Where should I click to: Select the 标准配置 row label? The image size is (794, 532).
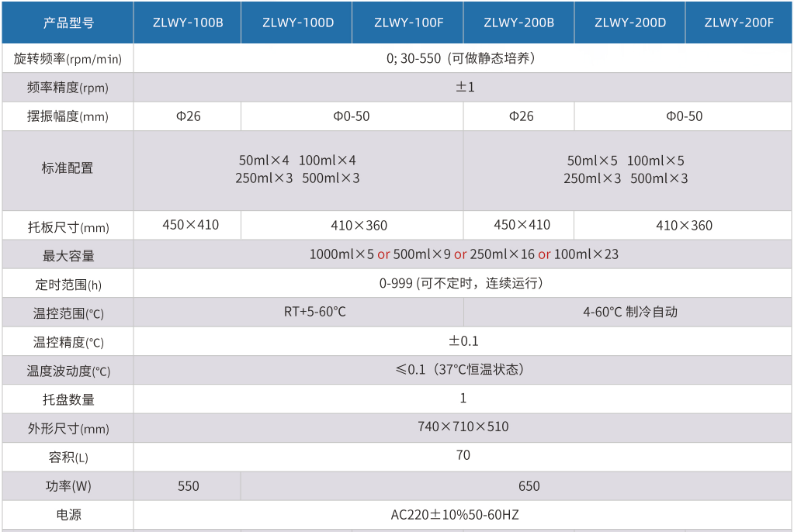pyautogui.click(x=68, y=168)
